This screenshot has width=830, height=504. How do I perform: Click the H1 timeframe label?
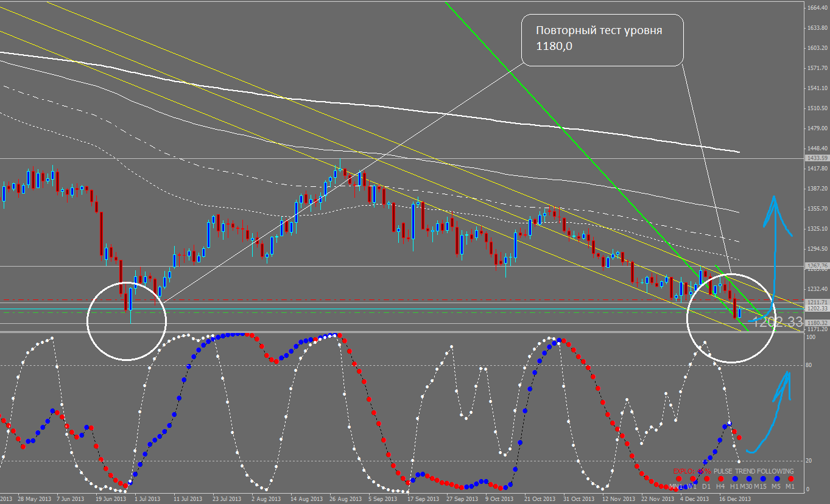click(x=734, y=486)
